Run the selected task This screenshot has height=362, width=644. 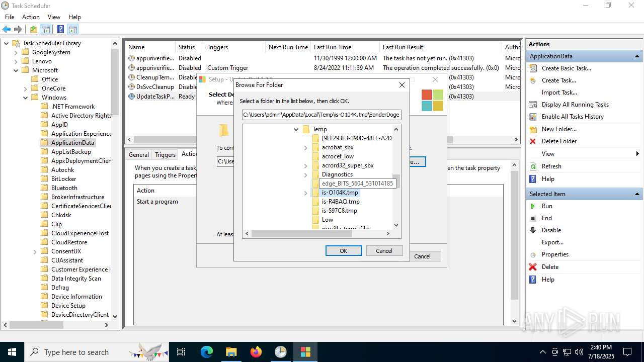tap(547, 206)
